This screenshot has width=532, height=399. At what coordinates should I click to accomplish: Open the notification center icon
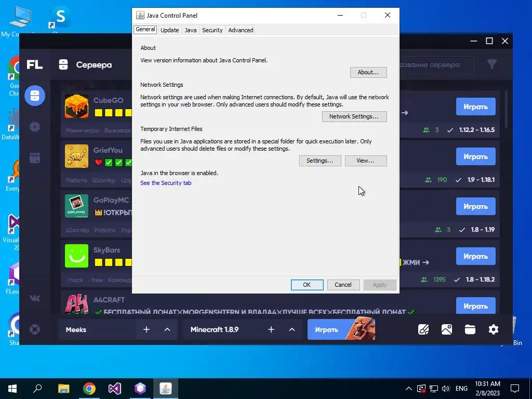515,389
